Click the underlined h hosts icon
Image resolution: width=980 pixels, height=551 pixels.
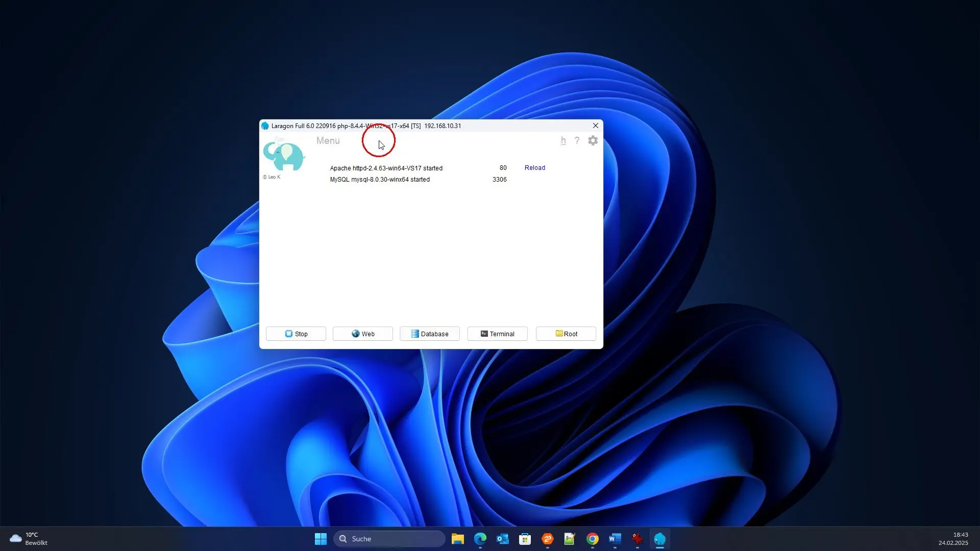click(563, 140)
